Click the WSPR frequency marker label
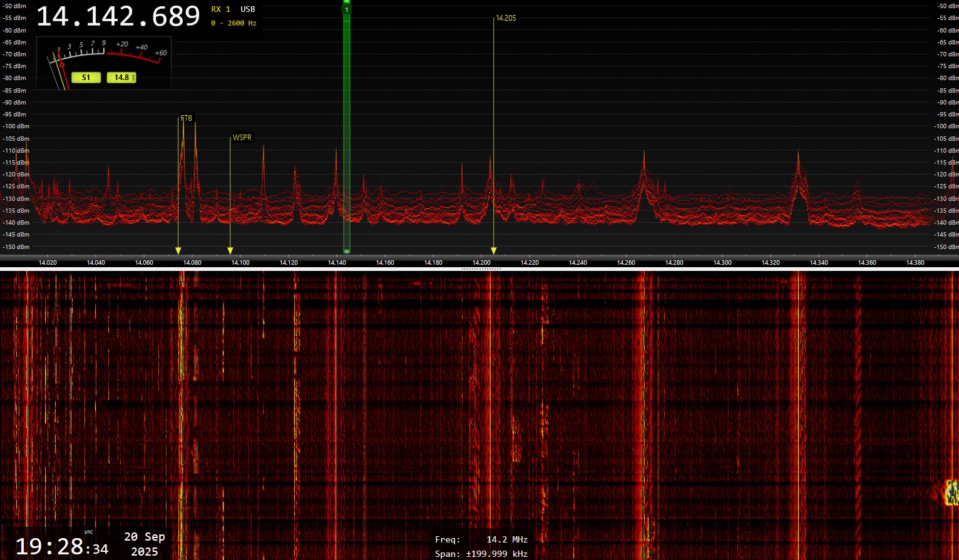 click(242, 138)
